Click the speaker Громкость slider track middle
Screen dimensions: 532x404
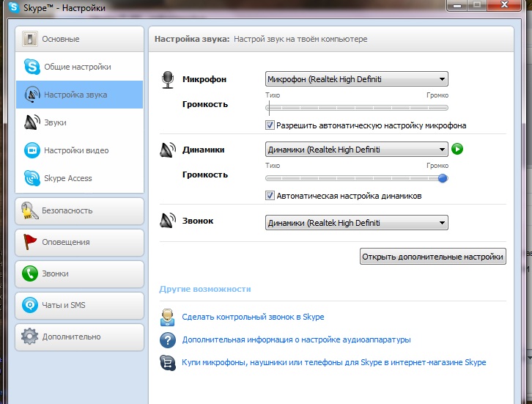(x=357, y=178)
